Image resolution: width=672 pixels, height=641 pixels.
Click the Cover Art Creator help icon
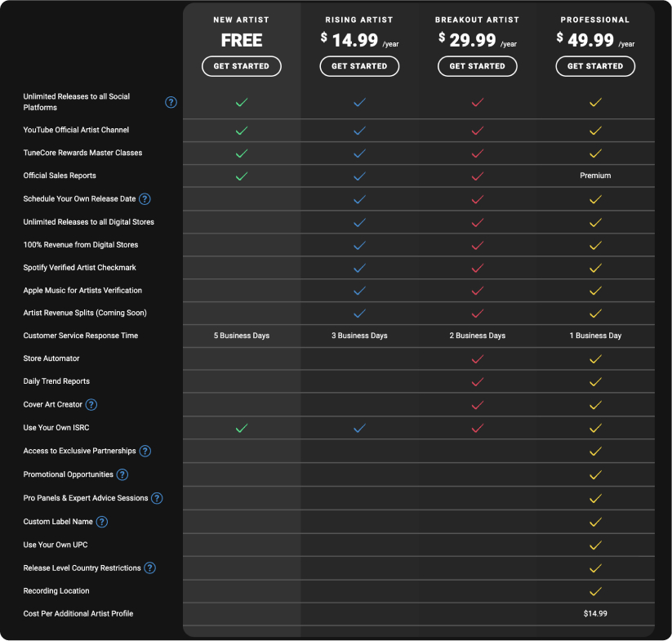pos(91,405)
